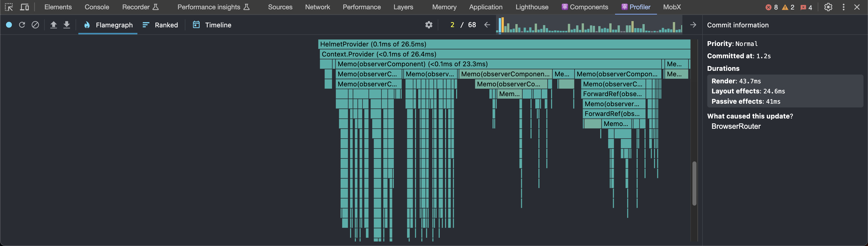Toggle inspect element mode
Image resolution: width=868 pixels, height=246 pixels.
click(9, 7)
